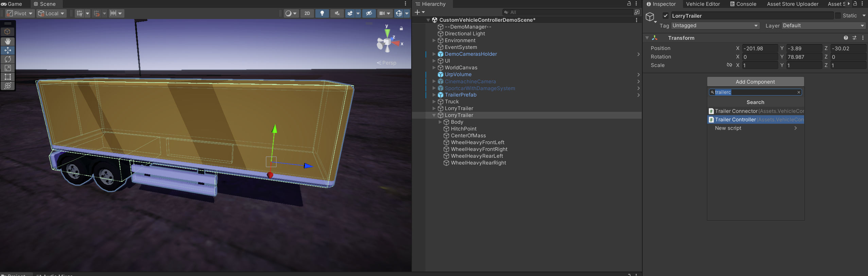868x276 pixels.
Task: Select the Scale tool
Action: 7,68
